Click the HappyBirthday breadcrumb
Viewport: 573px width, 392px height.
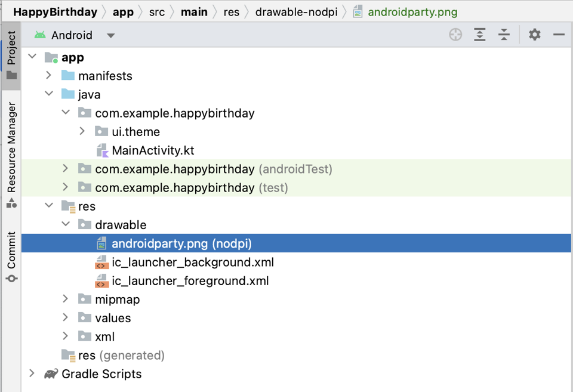pos(55,11)
